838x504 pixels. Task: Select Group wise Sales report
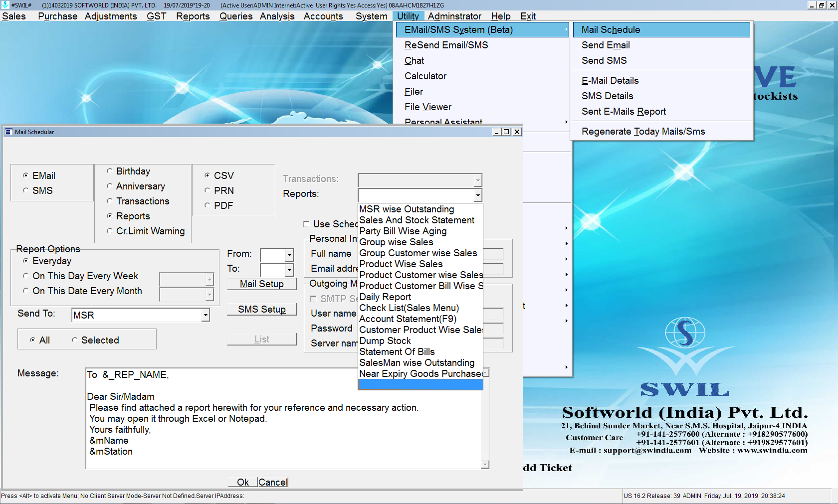(x=420, y=242)
